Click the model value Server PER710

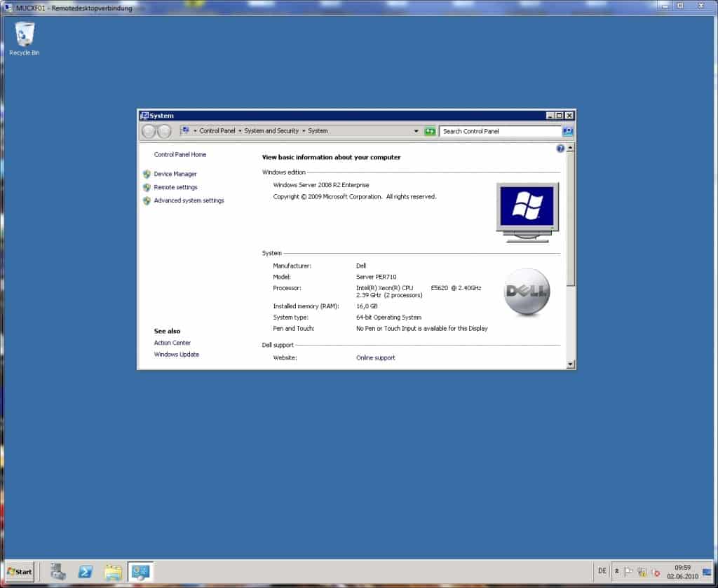(x=377, y=277)
